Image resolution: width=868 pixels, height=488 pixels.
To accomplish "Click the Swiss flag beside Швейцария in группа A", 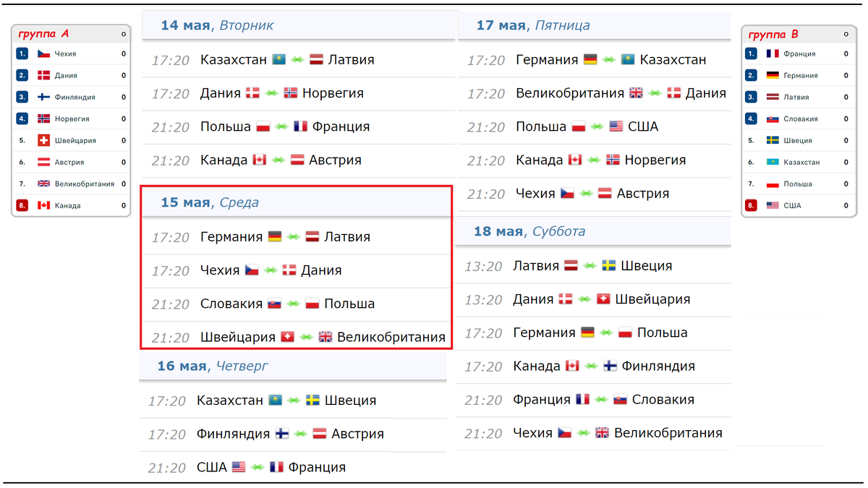I will (43, 140).
